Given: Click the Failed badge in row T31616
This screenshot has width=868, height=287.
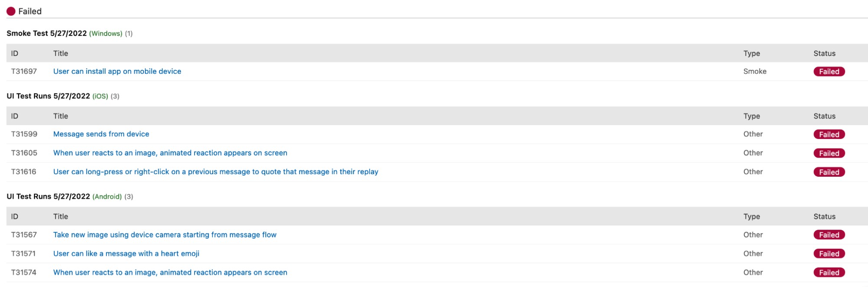Looking at the screenshot, I should (x=828, y=172).
